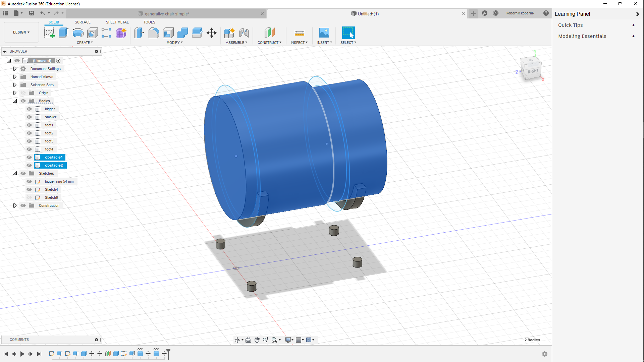Show the Sketch9 sketch
The width and height of the screenshot is (644, 362).
pos(29,197)
